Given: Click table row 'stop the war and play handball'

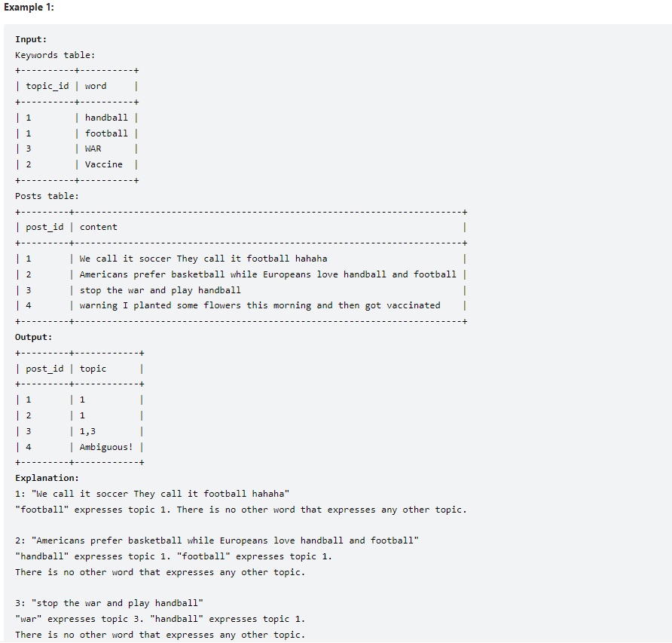Looking at the screenshot, I should pyautogui.click(x=241, y=290).
